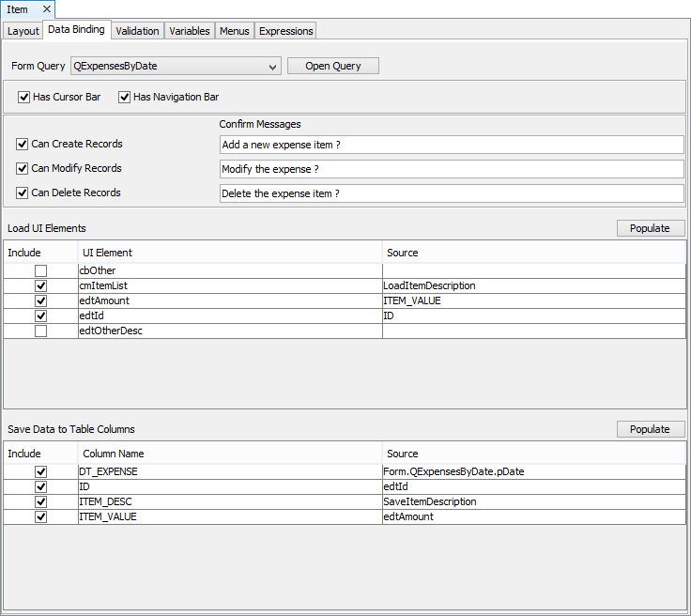Enable the Include checkbox for cbOther

pos(40,271)
